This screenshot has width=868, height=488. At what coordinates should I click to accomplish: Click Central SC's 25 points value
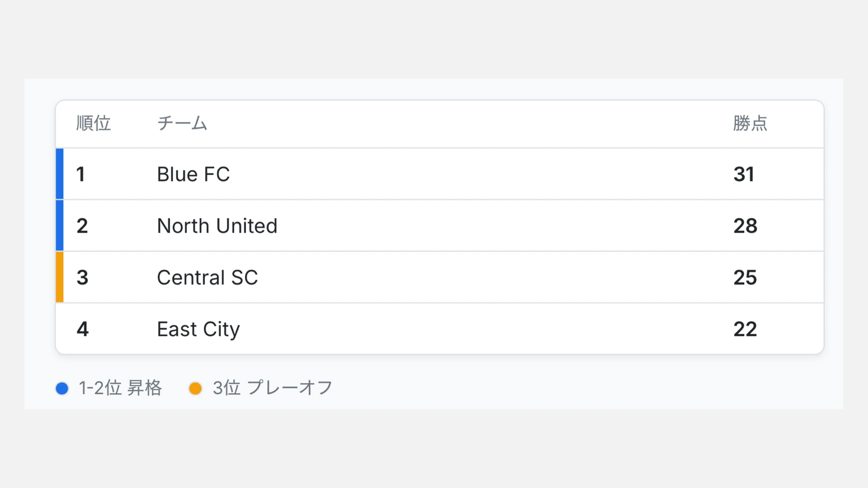745,277
